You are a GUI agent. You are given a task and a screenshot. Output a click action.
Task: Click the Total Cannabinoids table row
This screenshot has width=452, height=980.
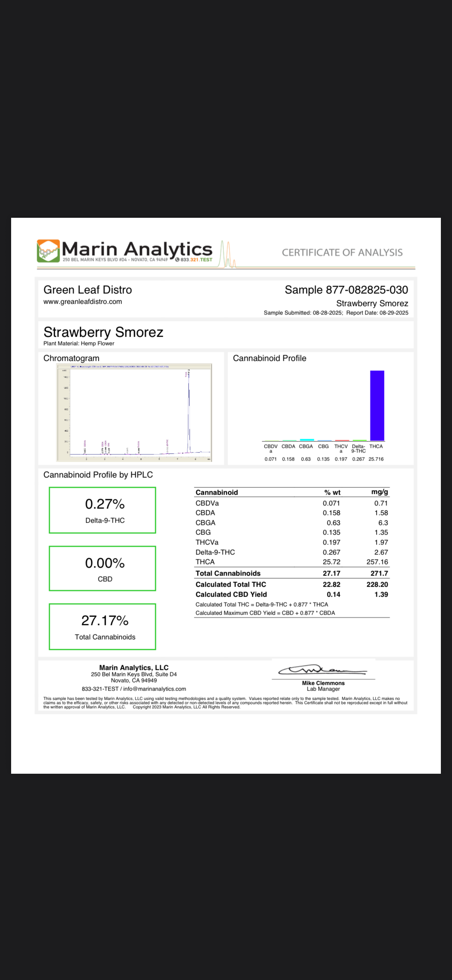292,573
